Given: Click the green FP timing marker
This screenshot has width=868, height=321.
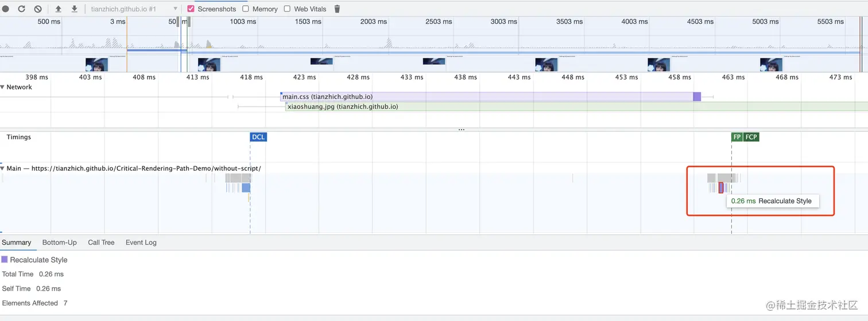Looking at the screenshot, I should [737, 137].
